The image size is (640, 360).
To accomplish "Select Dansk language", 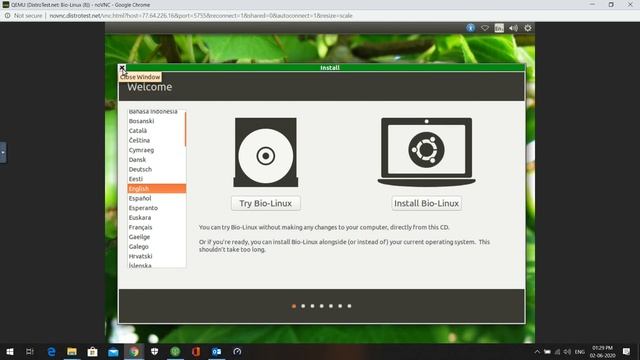I will pyautogui.click(x=156, y=160).
